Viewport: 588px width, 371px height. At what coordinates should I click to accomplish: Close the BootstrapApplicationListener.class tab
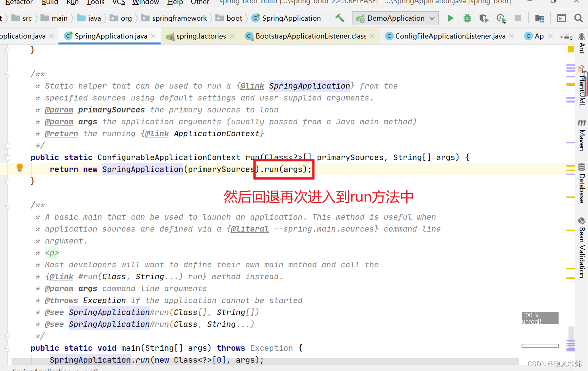click(373, 36)
